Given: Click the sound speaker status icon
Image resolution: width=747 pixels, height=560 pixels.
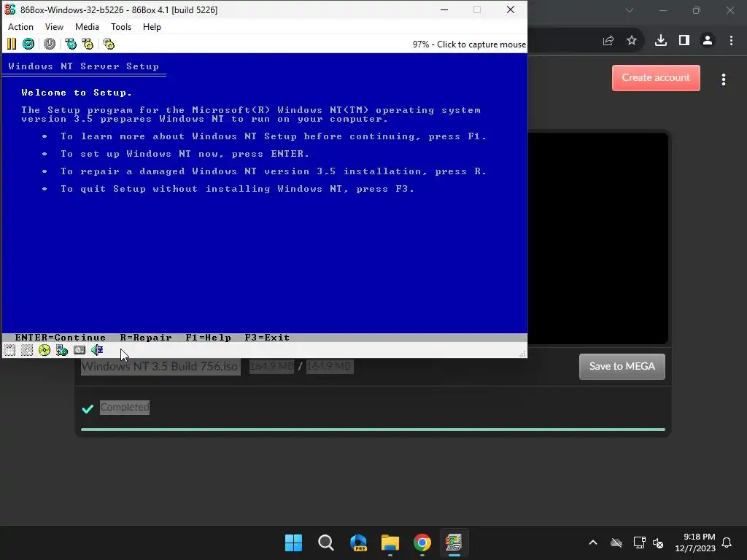Looking at the screenshot, I should (97, 351).
